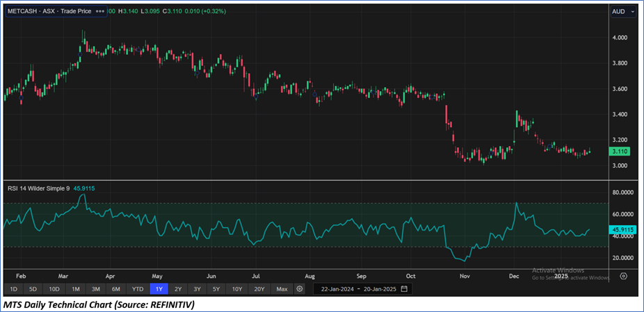This screenshot has width=644, height=312.
Task: Select the 5Y time range
Action: (x=216, y=289)
